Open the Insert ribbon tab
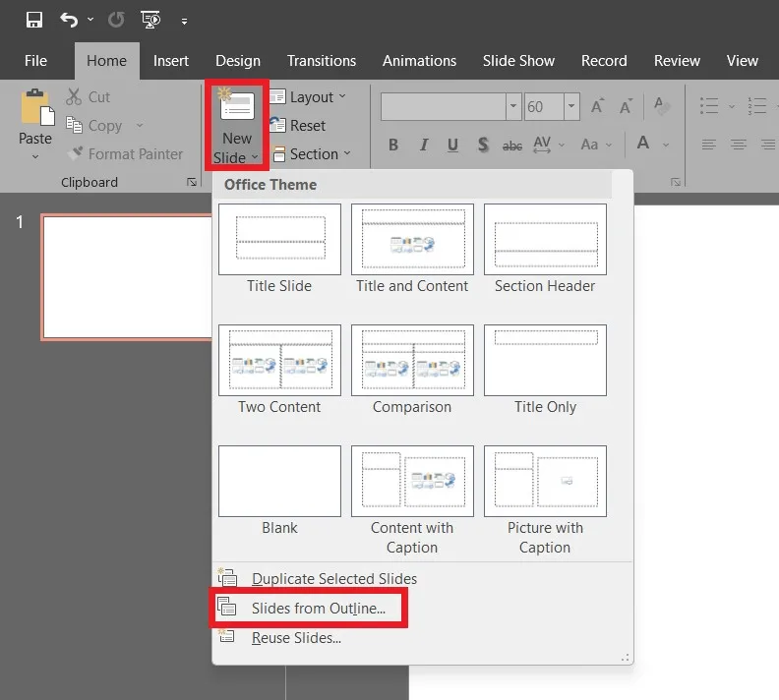 pyautogui.click(x=171, y=61)
